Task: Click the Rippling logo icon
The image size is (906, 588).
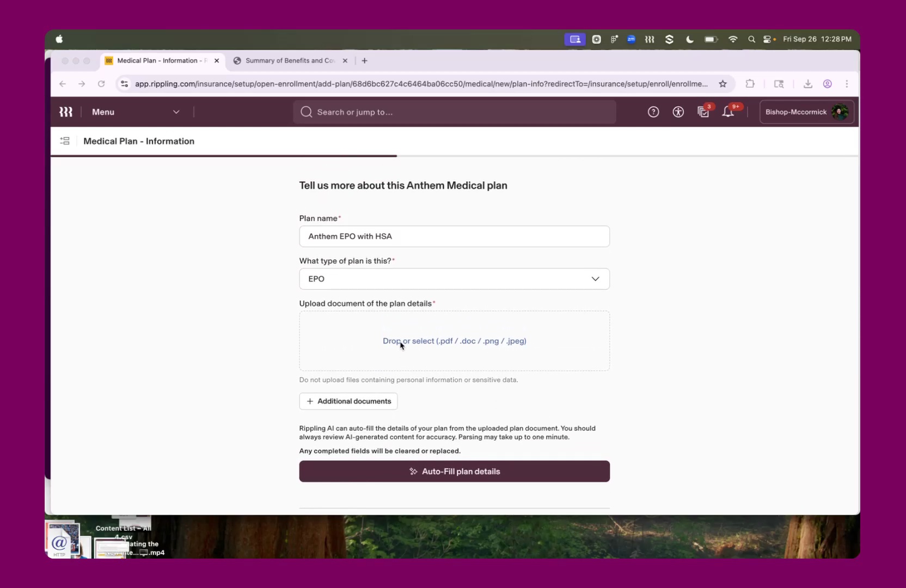Action: tap(66, 112)
